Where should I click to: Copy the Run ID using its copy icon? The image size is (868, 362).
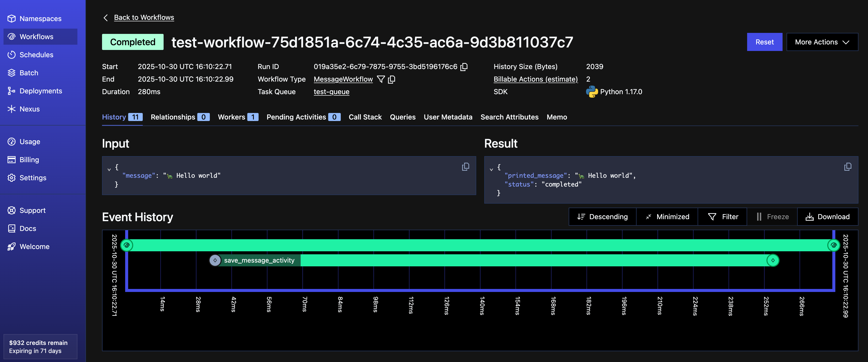pyautogui.click(x=464, y=67)
